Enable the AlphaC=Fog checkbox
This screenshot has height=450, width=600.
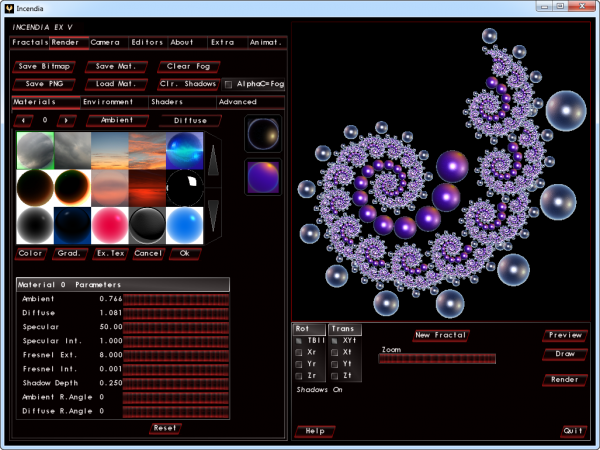pyautogui.click(x=228, y=85)
